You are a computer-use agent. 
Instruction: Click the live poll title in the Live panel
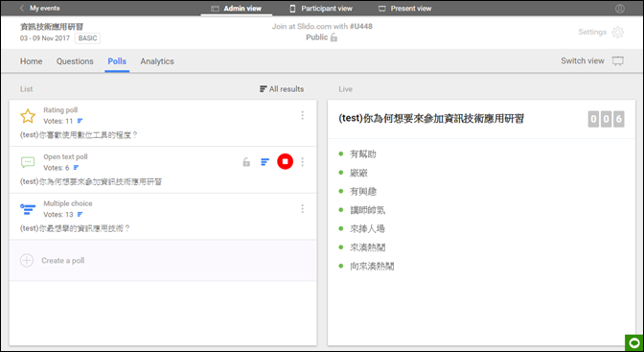point(431,119)
